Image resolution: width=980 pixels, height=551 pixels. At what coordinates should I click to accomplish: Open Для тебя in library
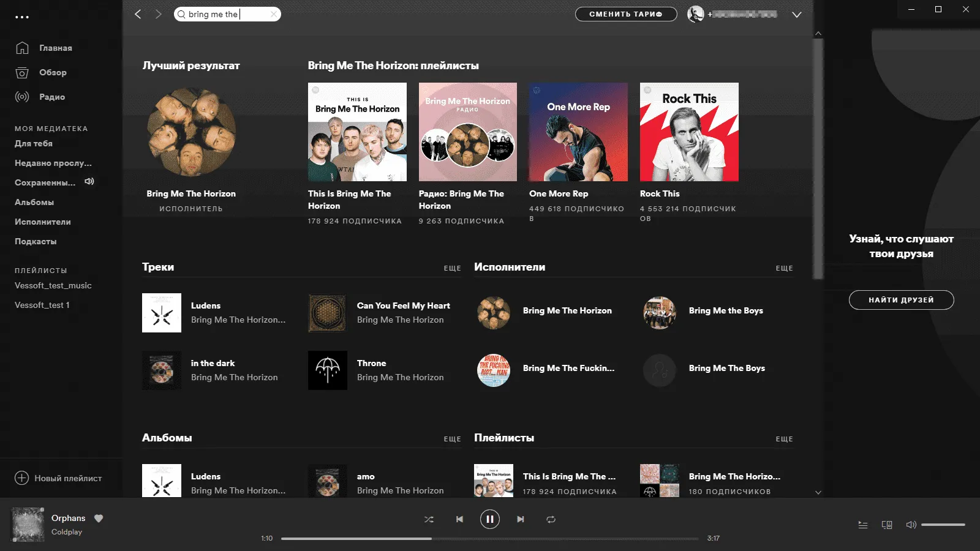click(34, 143)
